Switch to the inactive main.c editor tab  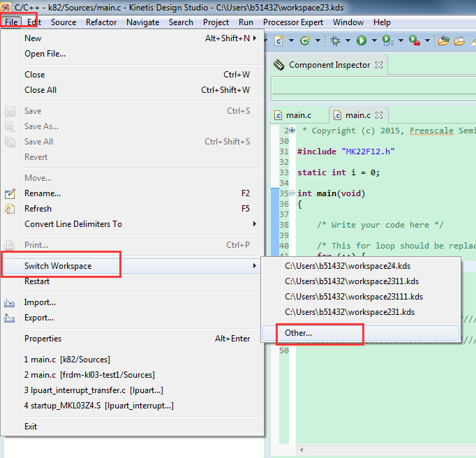[299, 115]
